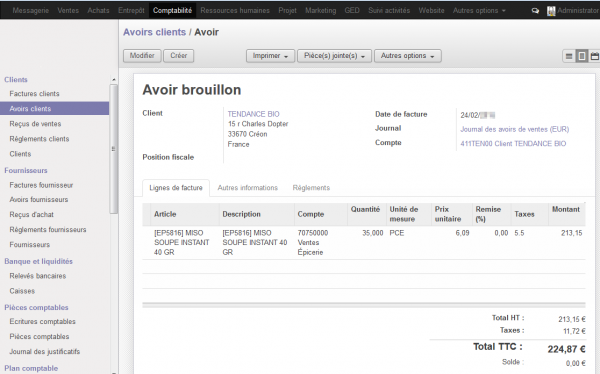Switch to list view icon

click(569, 56)
